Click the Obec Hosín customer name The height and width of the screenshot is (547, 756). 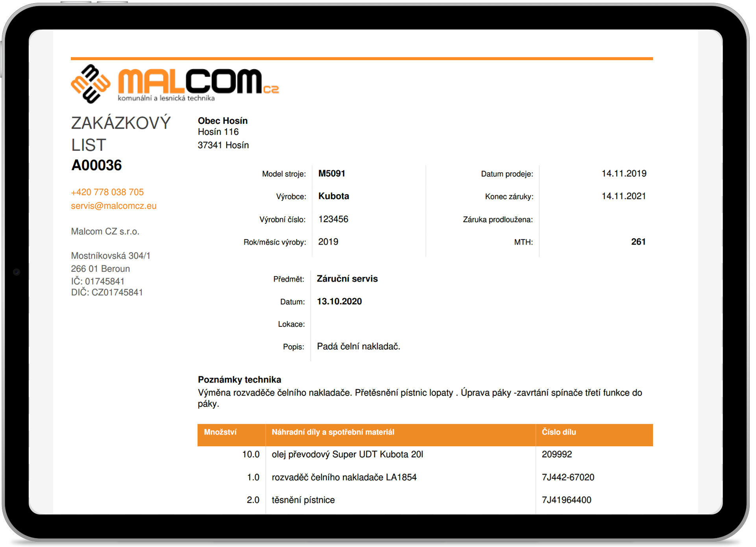(222, 121)
